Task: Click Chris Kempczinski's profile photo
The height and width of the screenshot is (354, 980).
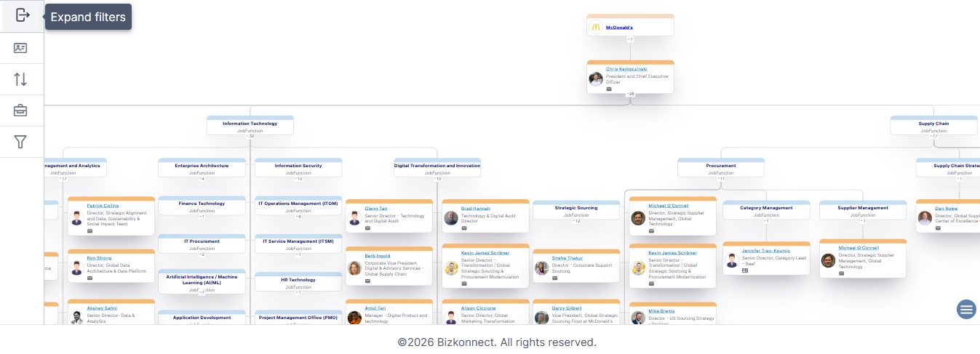Action: [x=596, y=79]
